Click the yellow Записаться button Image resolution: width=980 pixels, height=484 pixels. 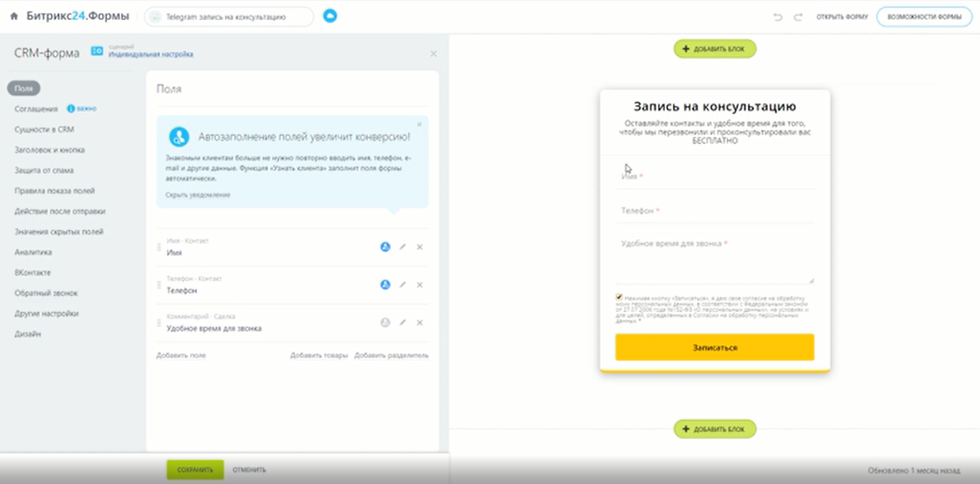coord(715,347)
